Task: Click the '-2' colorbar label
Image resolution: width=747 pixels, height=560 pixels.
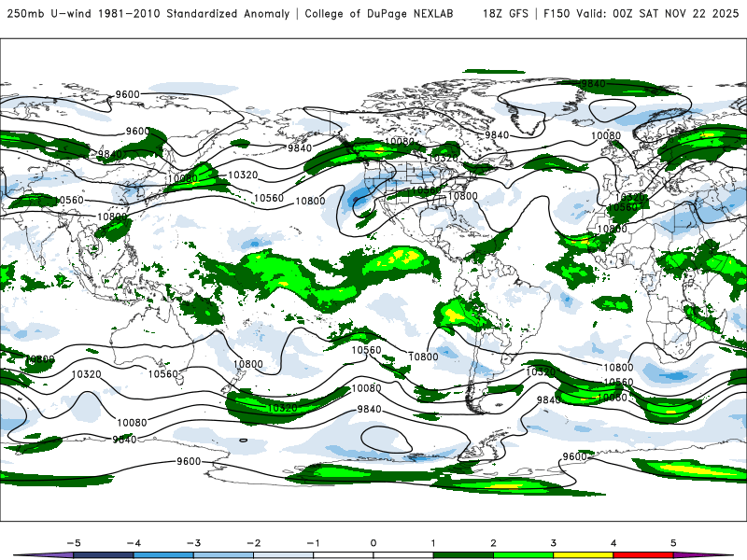Action: point(253,543)
